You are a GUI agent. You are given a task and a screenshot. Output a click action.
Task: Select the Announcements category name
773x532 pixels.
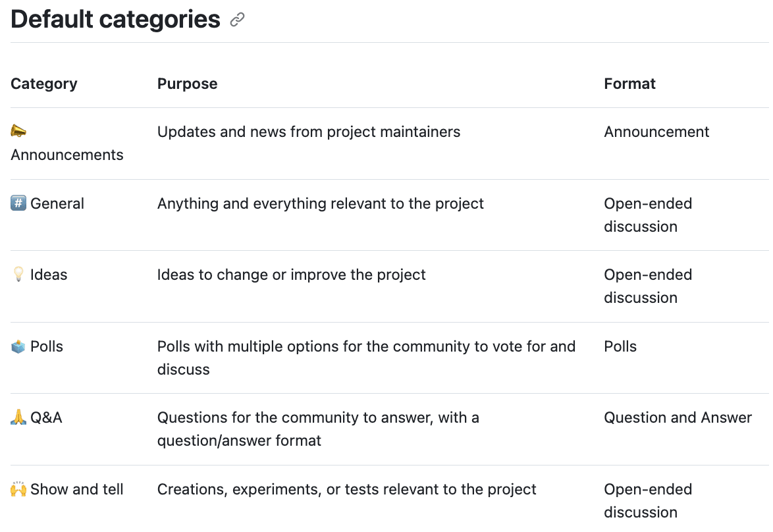(67, 155)
